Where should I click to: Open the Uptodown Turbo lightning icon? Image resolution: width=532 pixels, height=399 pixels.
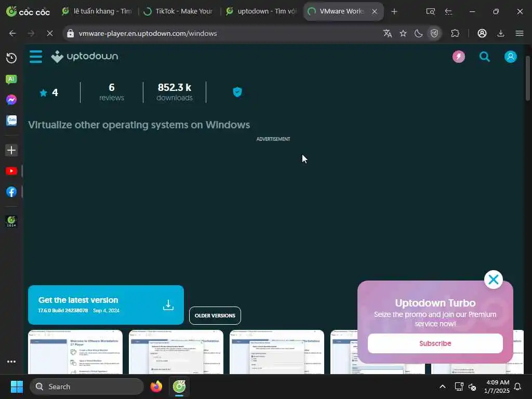pos(459,57)
